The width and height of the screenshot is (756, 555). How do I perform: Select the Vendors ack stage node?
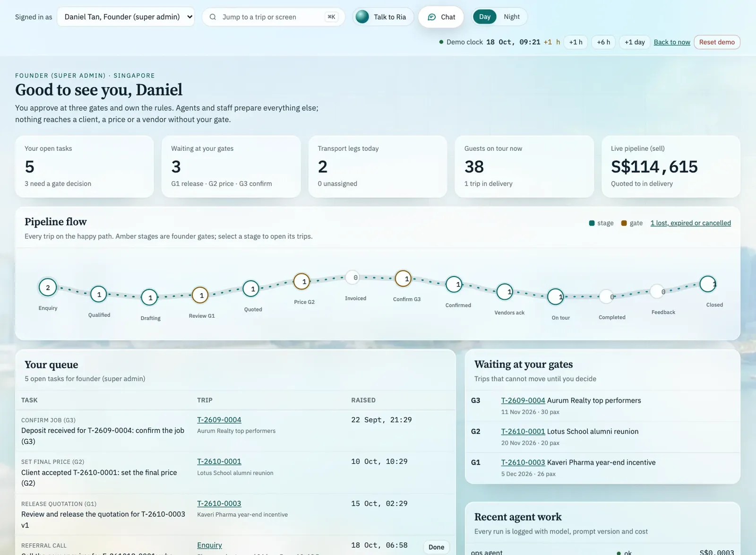click(x=505, y=292)
